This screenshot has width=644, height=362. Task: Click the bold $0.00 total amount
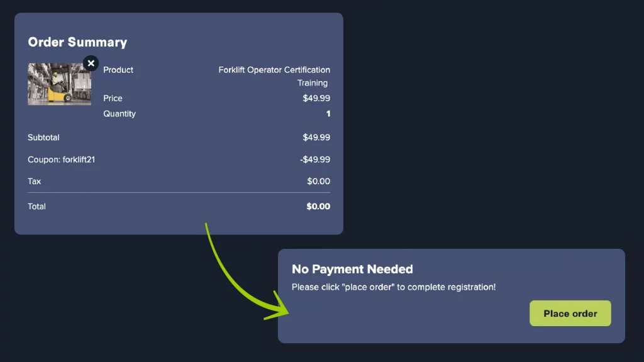pyautogui.click(x=318, y=206)
